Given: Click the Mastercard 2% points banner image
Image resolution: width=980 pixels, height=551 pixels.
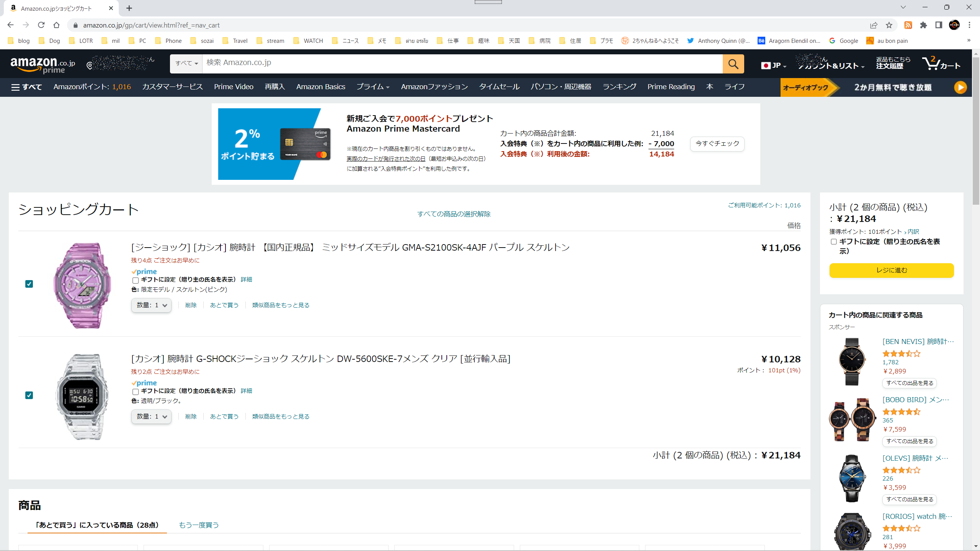Looking at the screenshot, I should (x=276, y=144).
